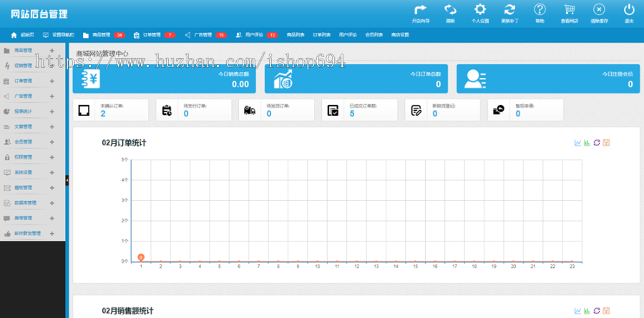Viewport: 644px width, 318px height.
Task: Click the 更新补丁 update icon
Action: point(509,10)
